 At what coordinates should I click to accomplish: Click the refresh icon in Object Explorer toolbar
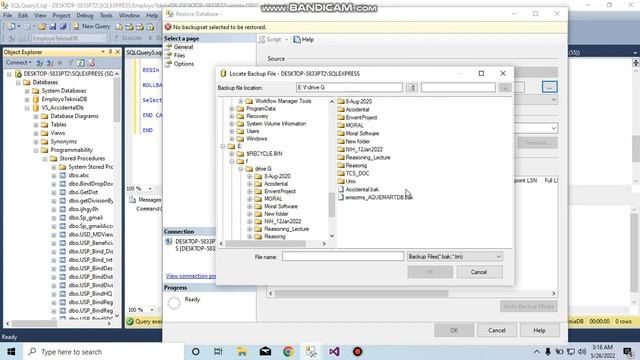tap(81, 62)
